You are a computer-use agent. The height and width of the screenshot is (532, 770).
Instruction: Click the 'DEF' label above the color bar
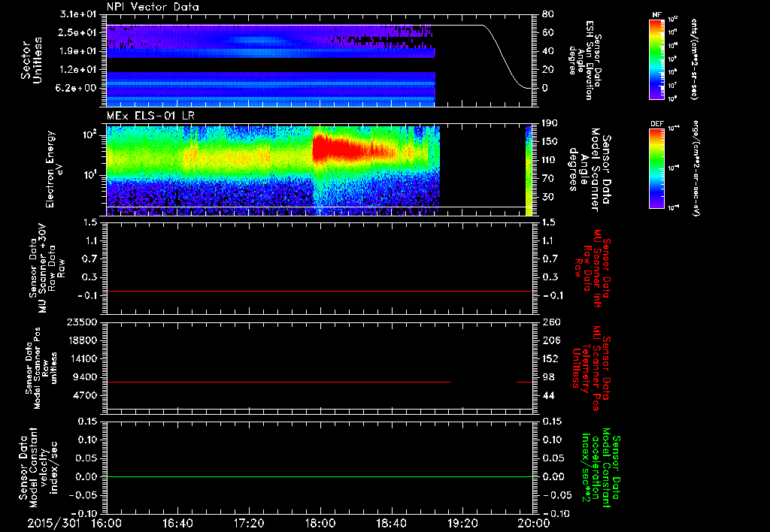(657, 124)
